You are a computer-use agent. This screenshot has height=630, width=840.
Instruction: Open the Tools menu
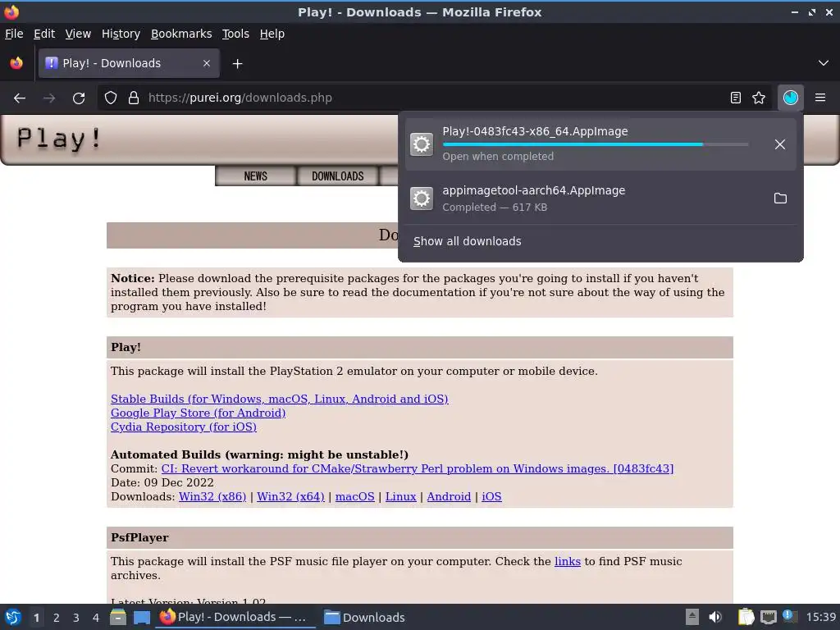(235, 34)
